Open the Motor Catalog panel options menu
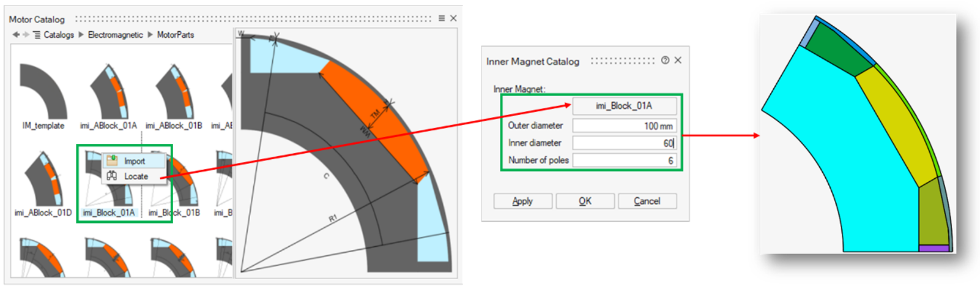 (442, 18)
